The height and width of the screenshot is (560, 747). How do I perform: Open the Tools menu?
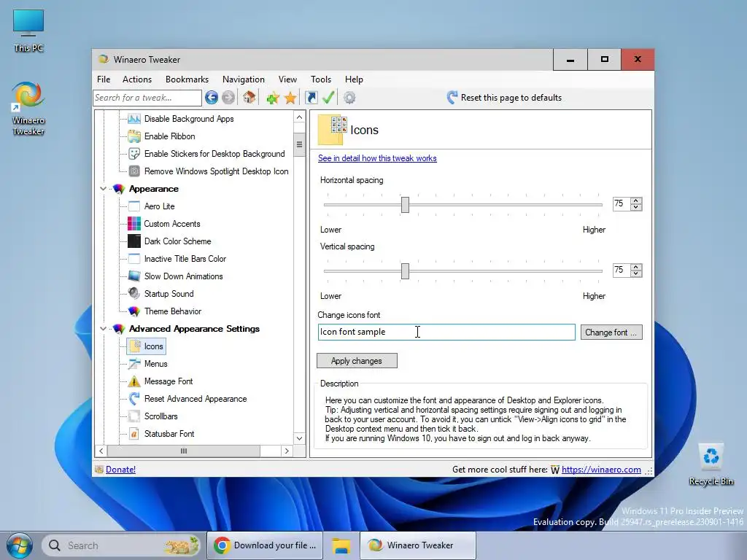point(321,79)
